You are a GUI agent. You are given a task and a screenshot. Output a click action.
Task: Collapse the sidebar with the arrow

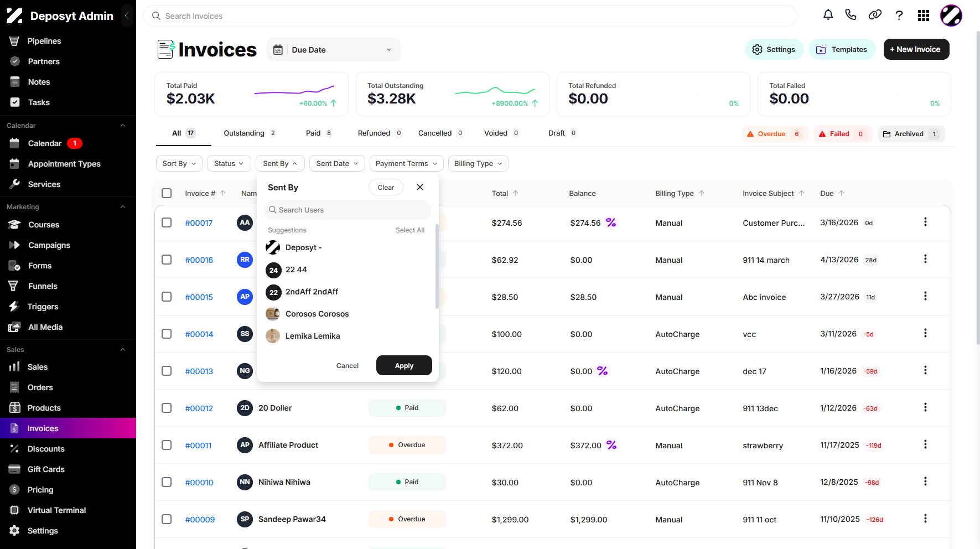click(127, 16)
